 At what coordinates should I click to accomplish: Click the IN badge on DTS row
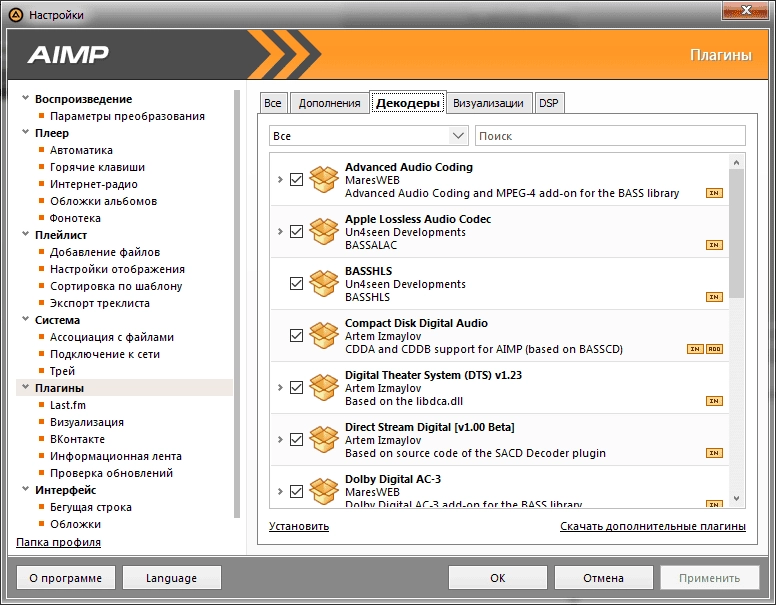point(714,401)
